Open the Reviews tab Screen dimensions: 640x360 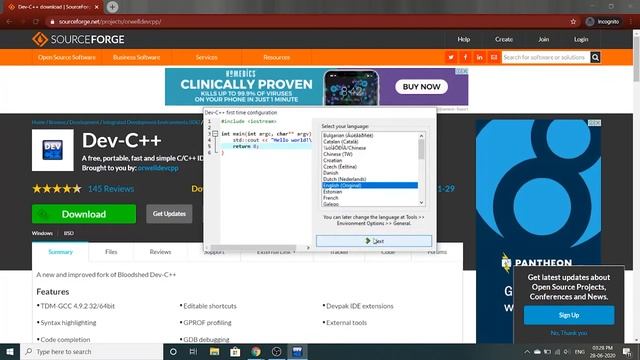160,252
